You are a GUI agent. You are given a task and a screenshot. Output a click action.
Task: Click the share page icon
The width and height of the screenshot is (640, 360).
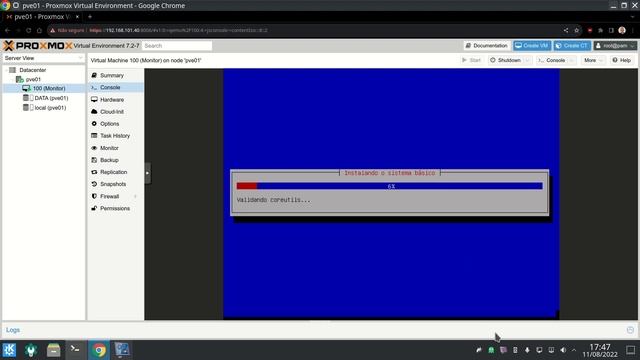click(x=566, y=30)
